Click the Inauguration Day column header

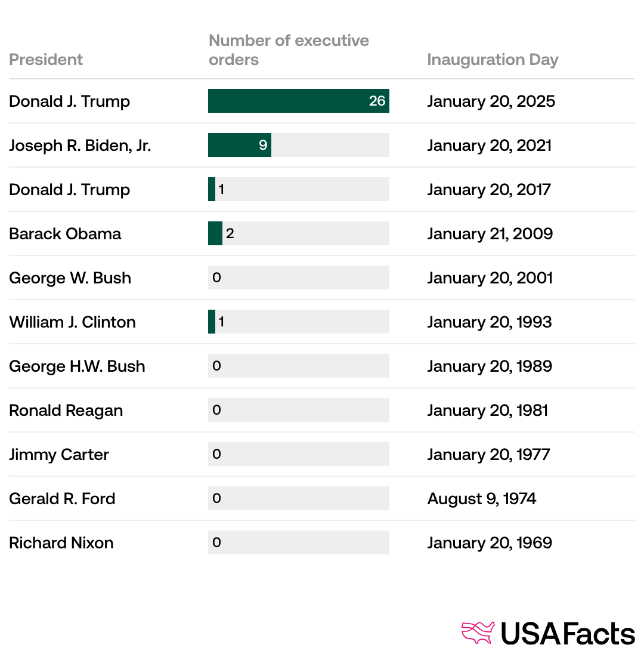[493, 60]
